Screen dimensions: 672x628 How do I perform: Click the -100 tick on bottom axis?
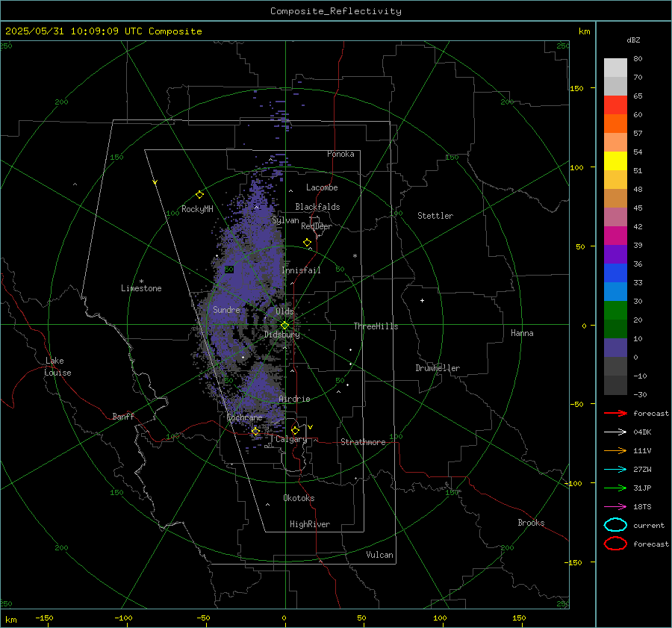click(x=123, y=618)
